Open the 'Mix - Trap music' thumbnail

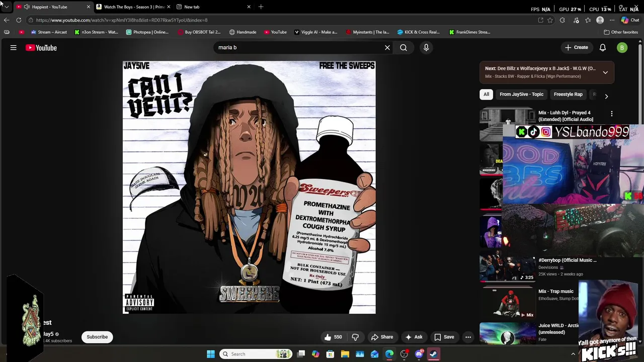[x=507, y=303]
